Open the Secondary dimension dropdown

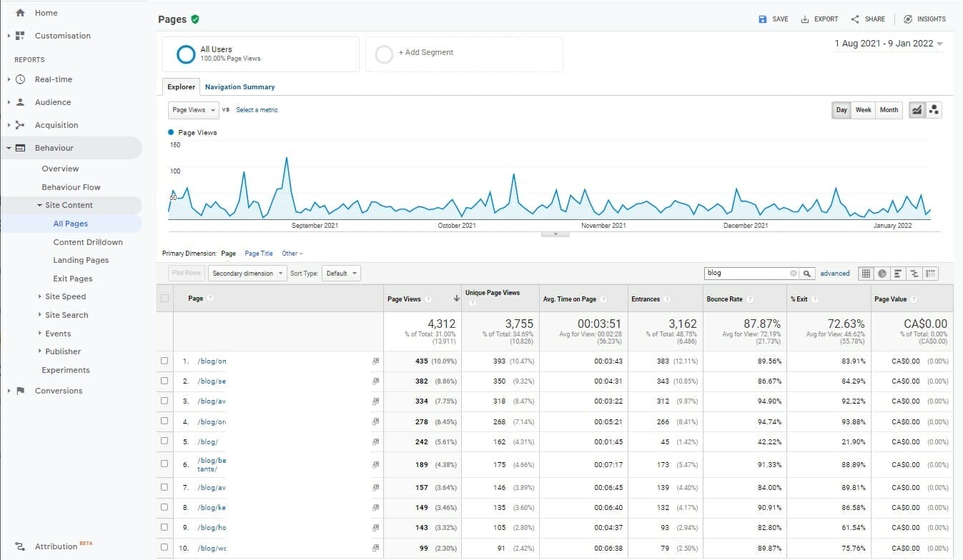[247, 273]
